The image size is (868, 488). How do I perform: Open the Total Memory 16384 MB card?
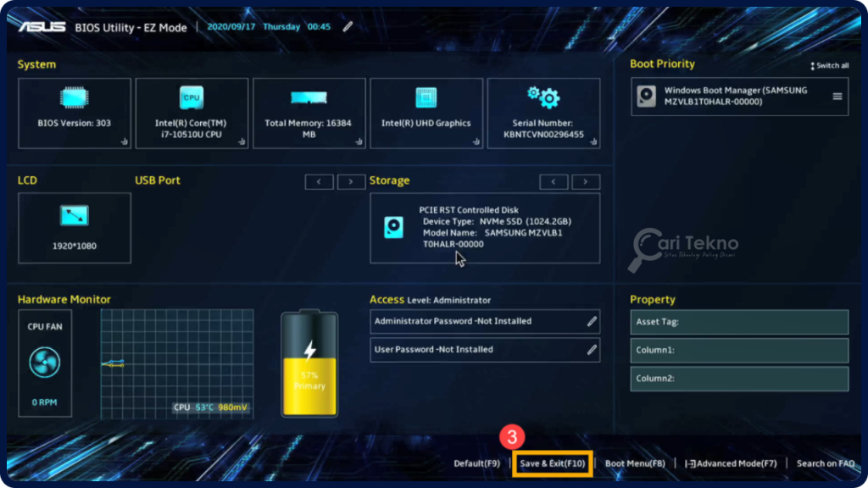pyautogui.click(x=309, y=114)
